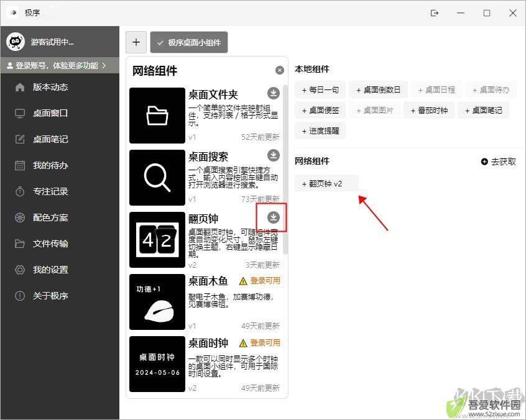The height and width of the screenshot is (420, 526).
Task: Click the plus add-desktop button
Action: tap(136, 42)
